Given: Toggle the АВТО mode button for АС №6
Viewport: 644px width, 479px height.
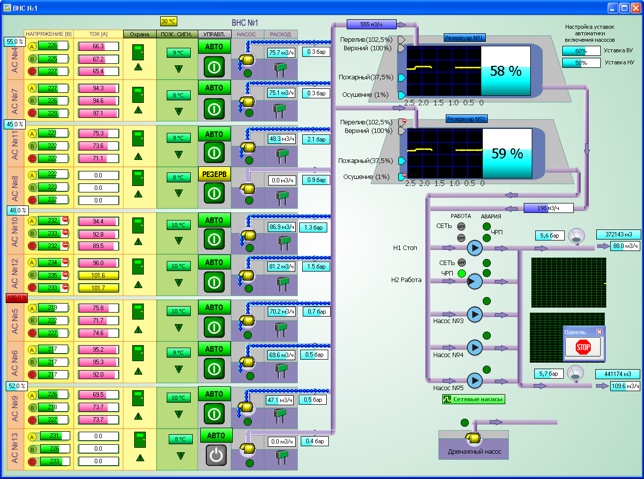Looking at the screenshot, I should click(214, 350).
